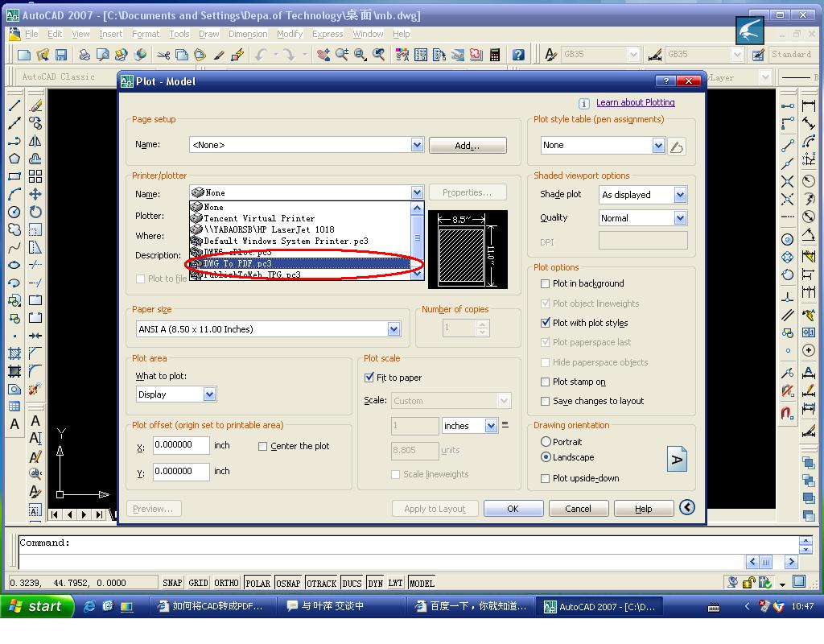Viewport: 824px width, 644px height.
Task: Open the Express menu
Action: [x=328, y=34]
